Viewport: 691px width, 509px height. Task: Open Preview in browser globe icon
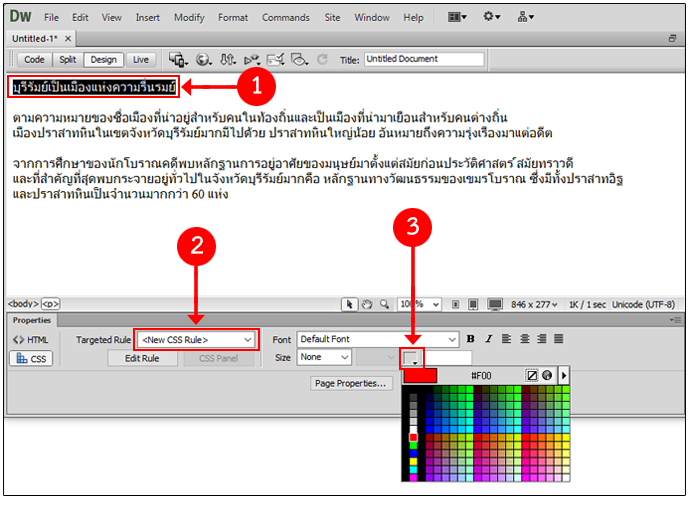pyautogui.click(x=204, y=59)
